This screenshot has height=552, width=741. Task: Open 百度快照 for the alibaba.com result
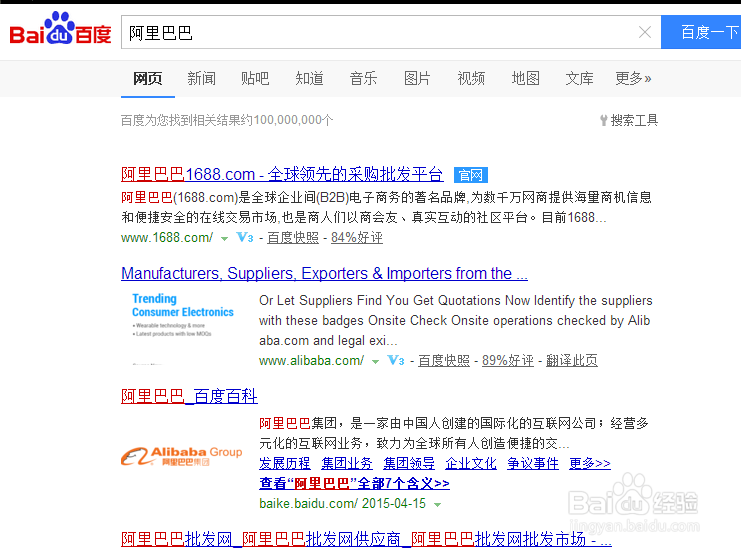[x=444, y=361]
